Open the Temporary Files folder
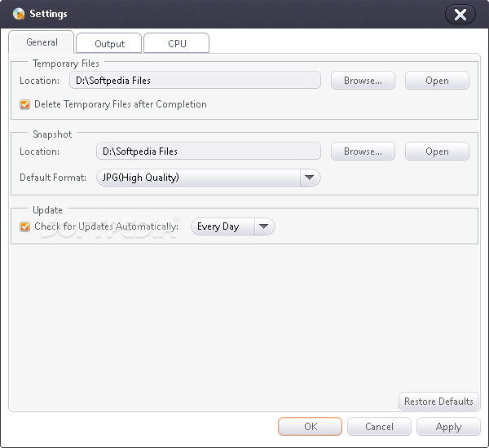This screenshot has height=448, width=489. click(x=437, y=81)
